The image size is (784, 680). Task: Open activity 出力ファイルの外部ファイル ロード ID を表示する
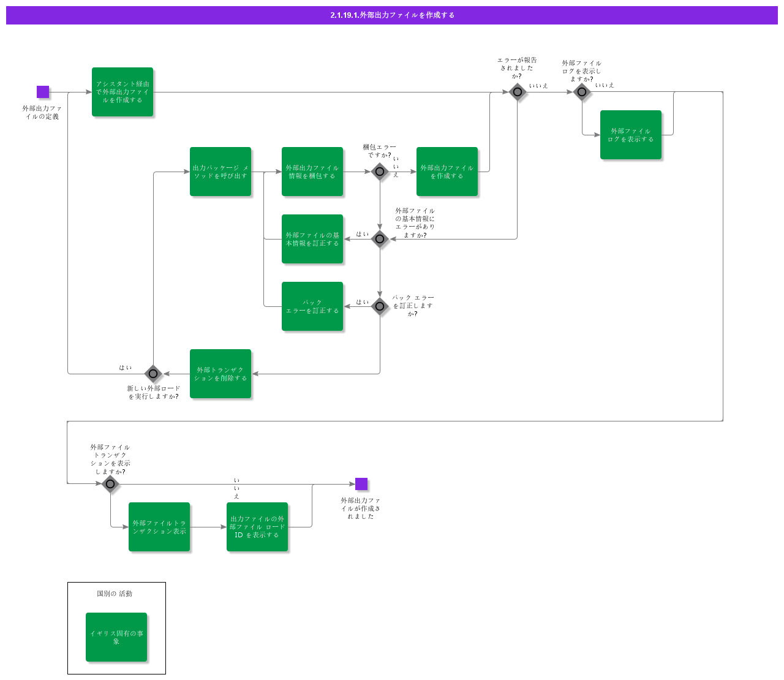(257, 527)
